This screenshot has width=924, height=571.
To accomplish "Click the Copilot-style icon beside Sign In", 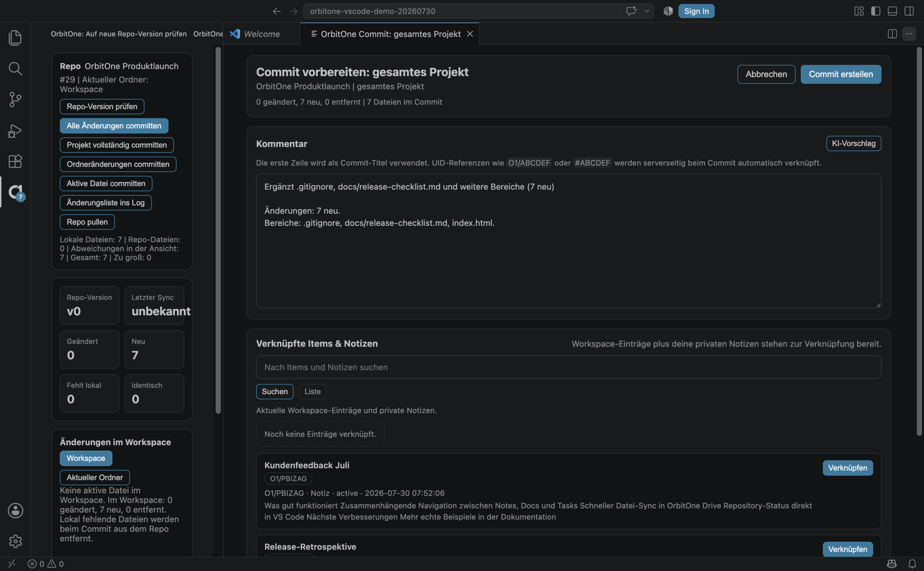I will click(668, 11).
